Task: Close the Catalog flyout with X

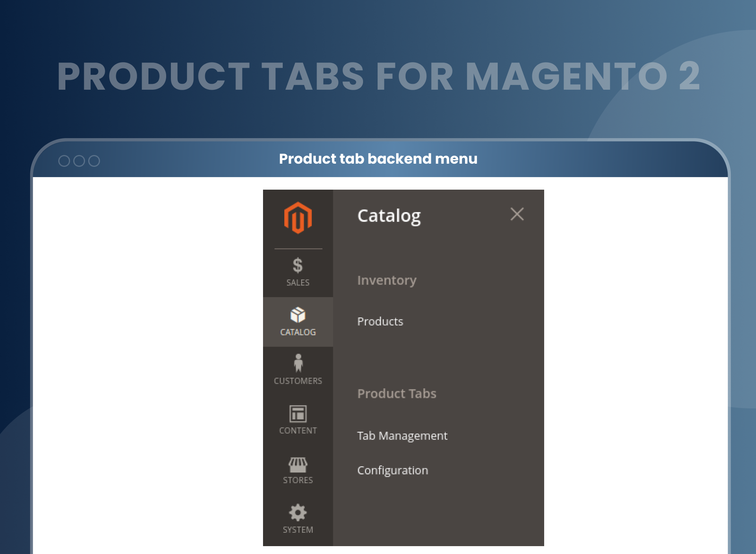Action: click(x=517, y=214)
